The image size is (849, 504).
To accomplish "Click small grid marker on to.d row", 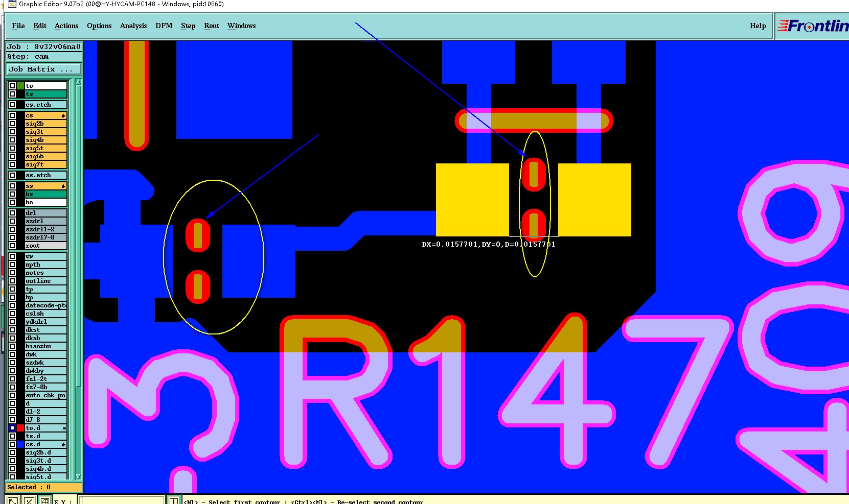I will (x=64, y=428).
